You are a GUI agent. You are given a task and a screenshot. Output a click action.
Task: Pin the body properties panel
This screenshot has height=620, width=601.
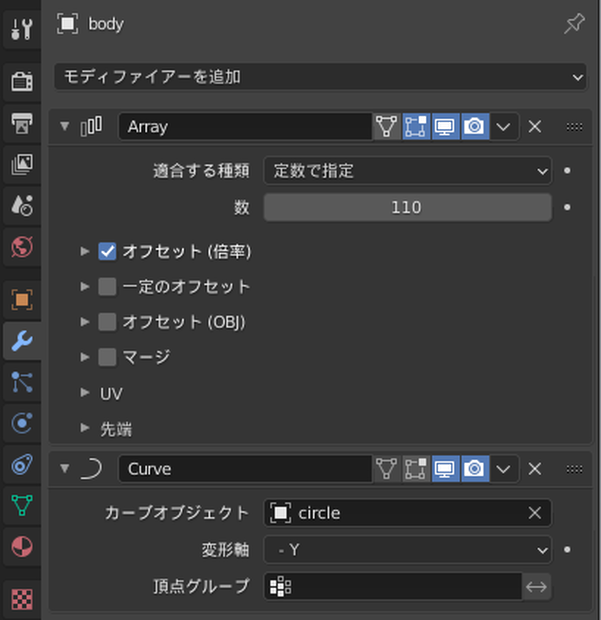[x=574, y=23]
